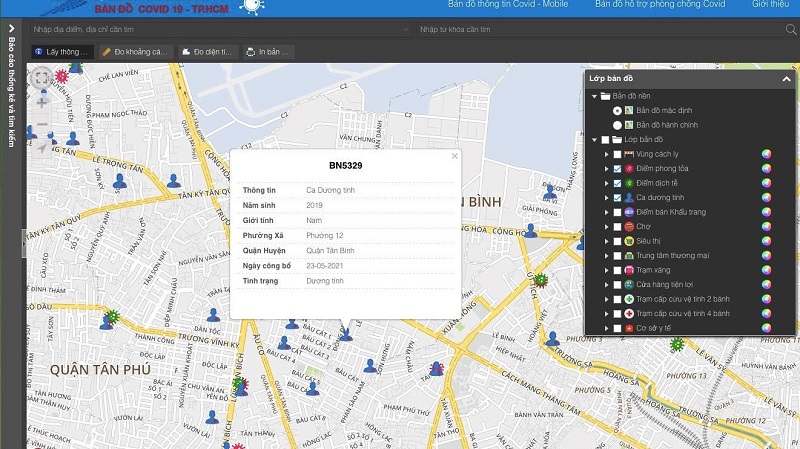Click the 'In bản đồ' print tool
The image size is (800, 449).
click(x=268, y=51)
